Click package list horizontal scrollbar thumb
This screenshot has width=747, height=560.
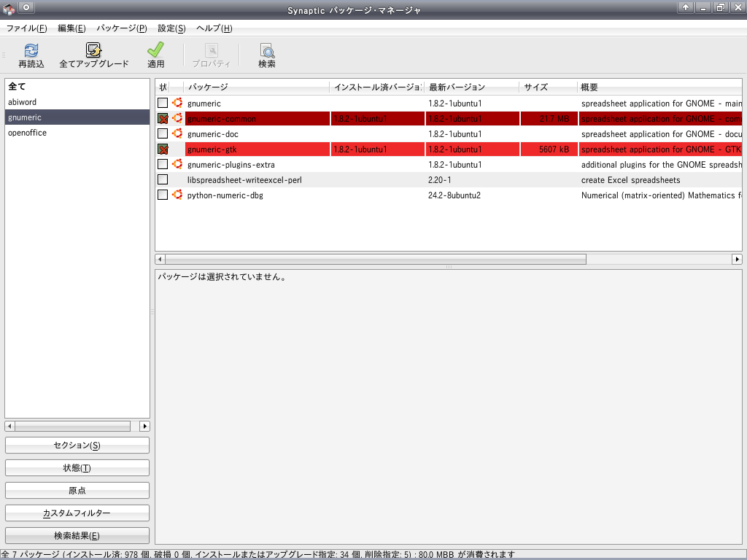(x=376, y=259)
